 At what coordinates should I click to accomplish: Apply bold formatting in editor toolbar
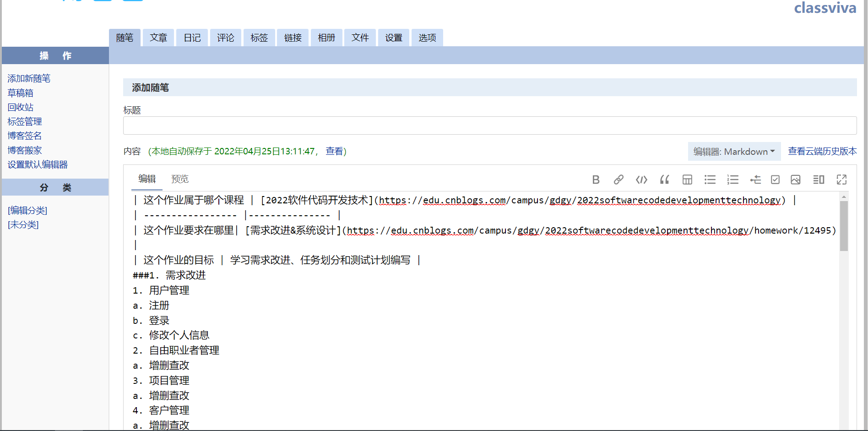596,180
